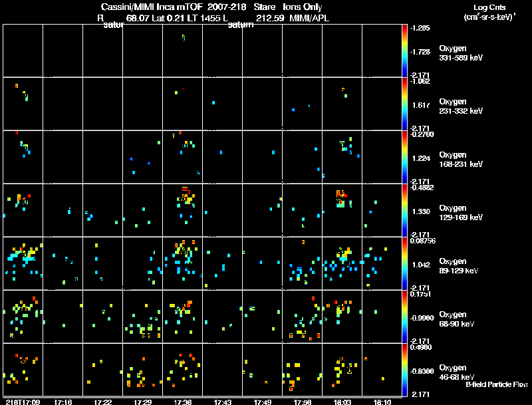The height and width of the screenshot is (405, 532).
Task: Open the 17:09 panel in Oxygen 89-129 keV row
Action: 23,263
